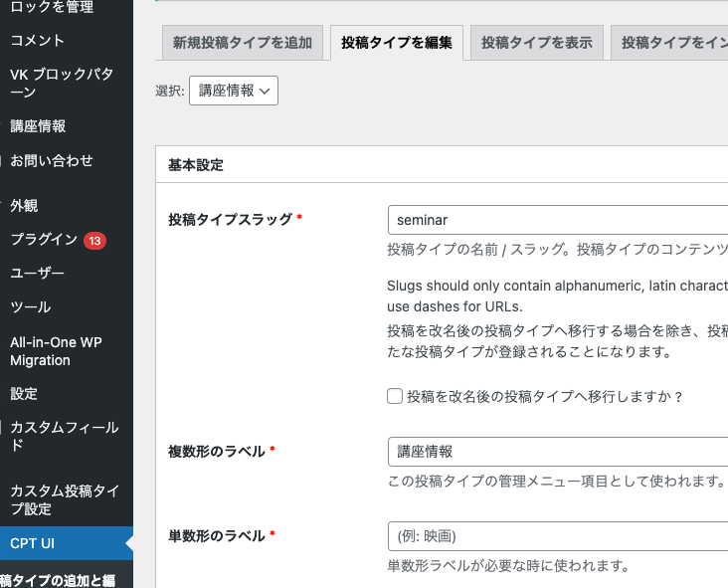Click the 投稿タイプスラッグ field containing seminar
Image resolution: width=728 pixels, height=588 pixels.
(558, 220)
